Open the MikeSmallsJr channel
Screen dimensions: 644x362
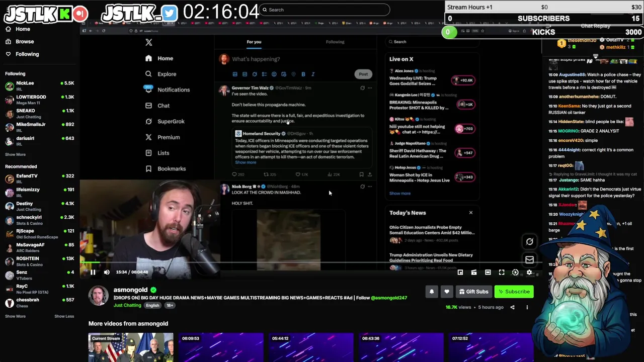pyautogui.click(x=39, y=127)
